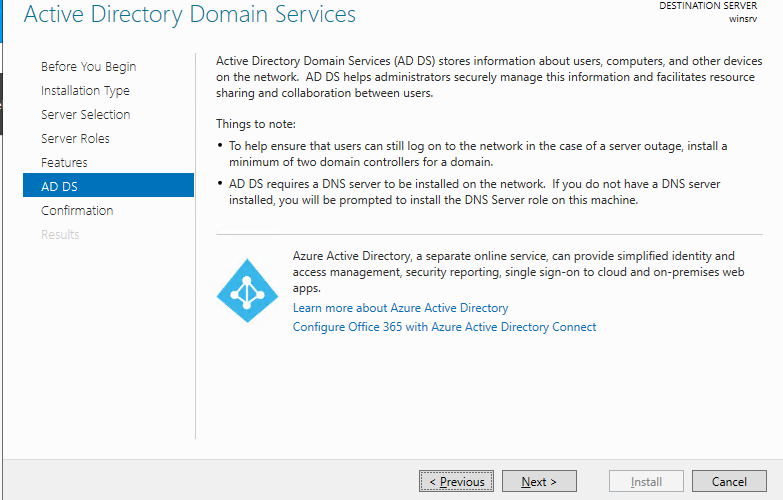The height and width of the screenshot is (500, 783).
Task: Select Installation Type in the wizard sidebar
Action: pyautogui.click(x=85, y=91)
